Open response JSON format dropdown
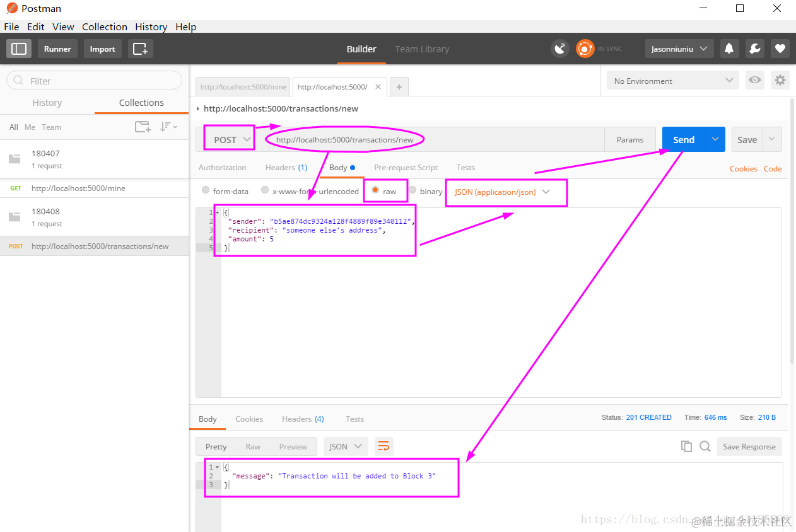The image size is (796, 532). 346,446
